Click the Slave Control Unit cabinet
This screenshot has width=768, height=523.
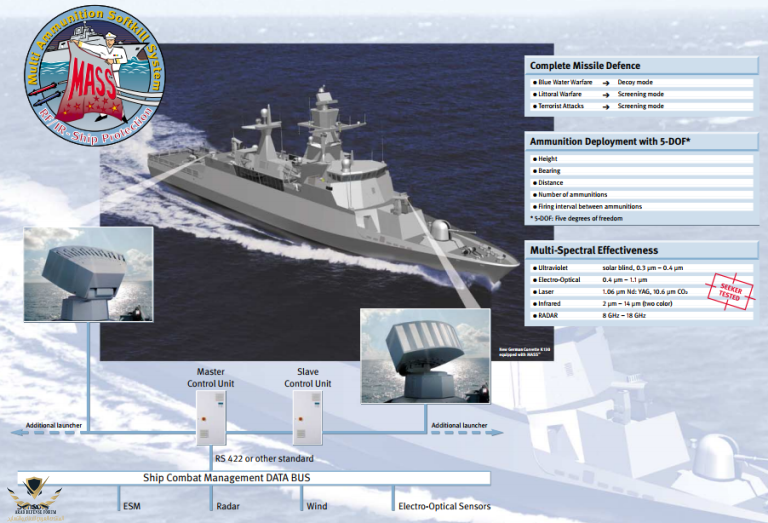pos(307,416)
